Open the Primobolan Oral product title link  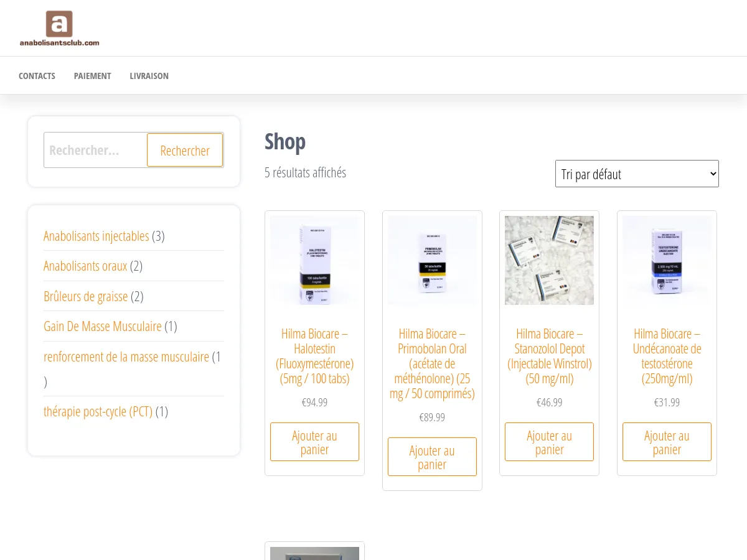click(432, 363)
